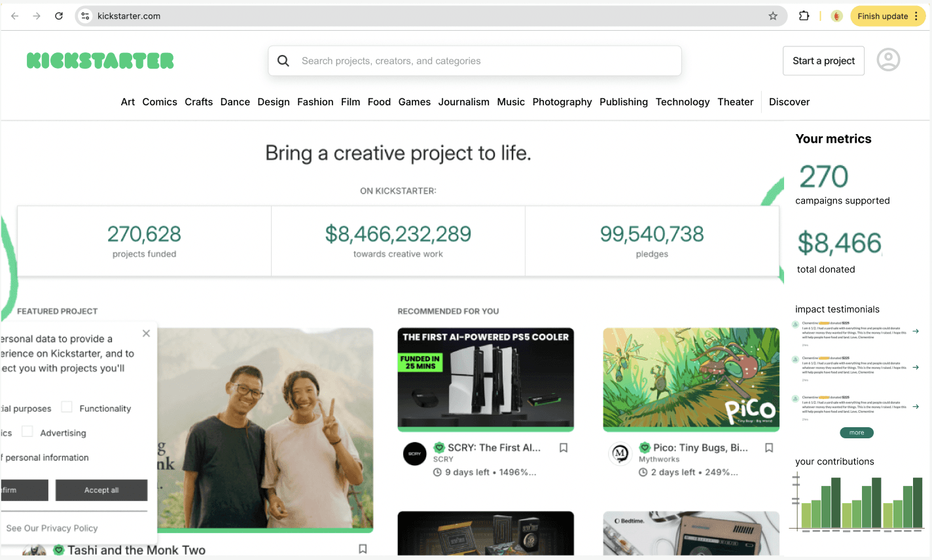Open the Comics category
Image resolution: width=932 pixels, height=560 pixels.
(x=160, y=102)
